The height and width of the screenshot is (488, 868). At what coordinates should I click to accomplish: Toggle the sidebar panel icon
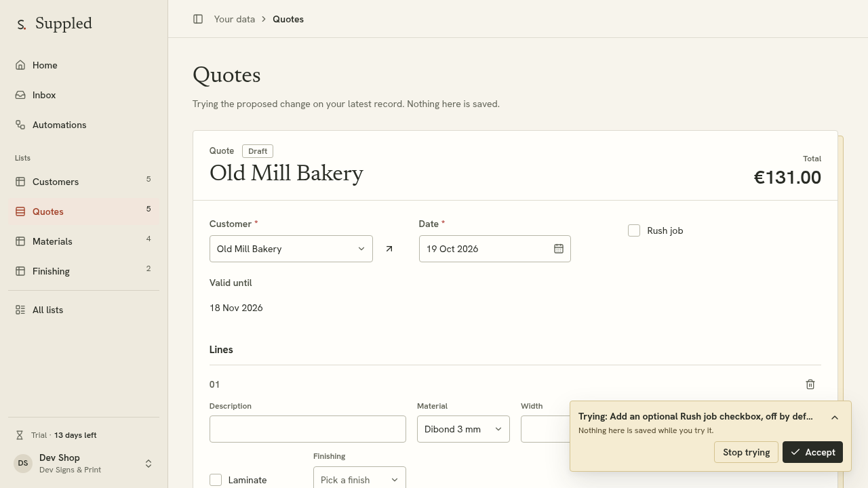pos(198,19)
